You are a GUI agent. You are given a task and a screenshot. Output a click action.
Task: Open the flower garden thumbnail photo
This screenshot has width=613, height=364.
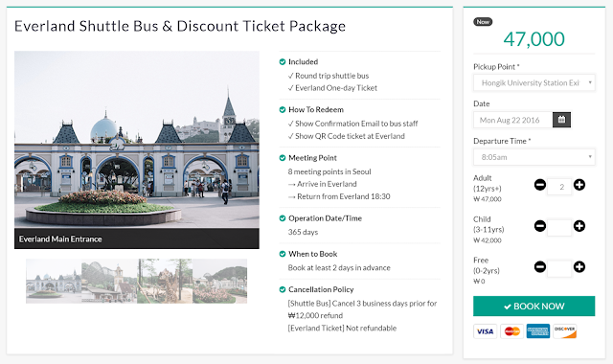tap(219, 281)
